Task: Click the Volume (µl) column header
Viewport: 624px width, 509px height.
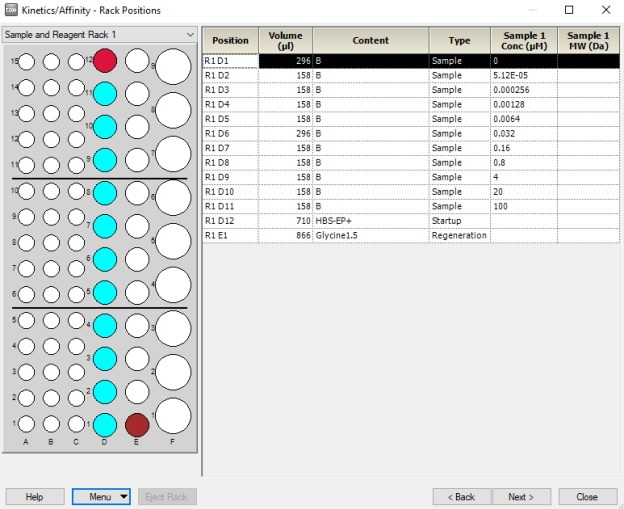Action: point(285,41)
